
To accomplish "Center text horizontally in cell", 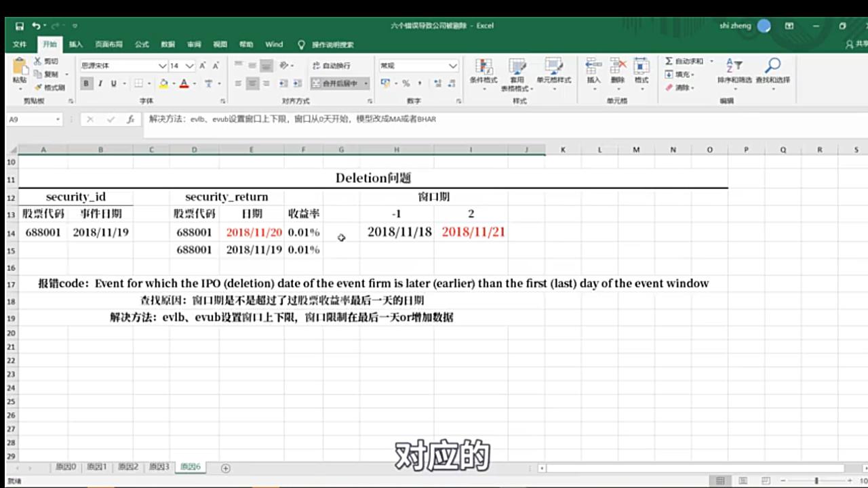I will pos(252,83).
